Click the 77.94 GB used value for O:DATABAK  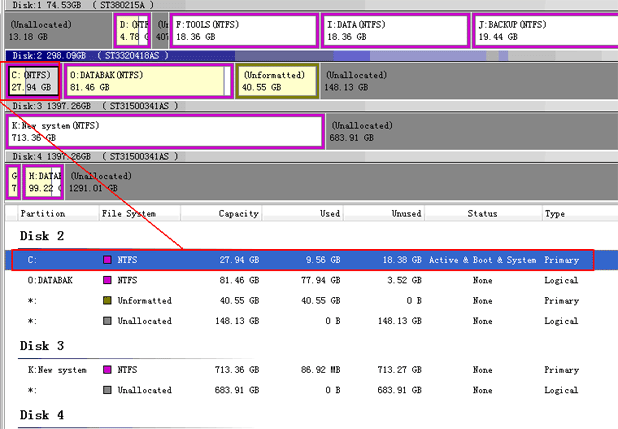pos(320,280)
